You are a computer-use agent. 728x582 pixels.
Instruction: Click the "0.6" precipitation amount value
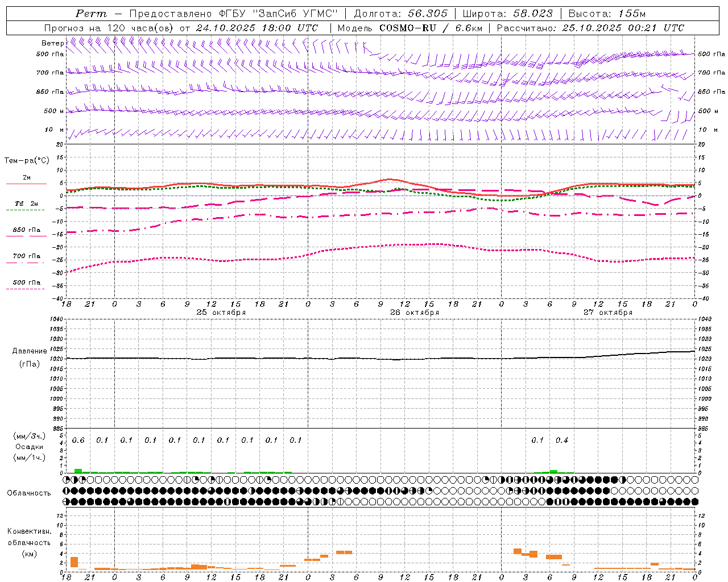point(78,440)
